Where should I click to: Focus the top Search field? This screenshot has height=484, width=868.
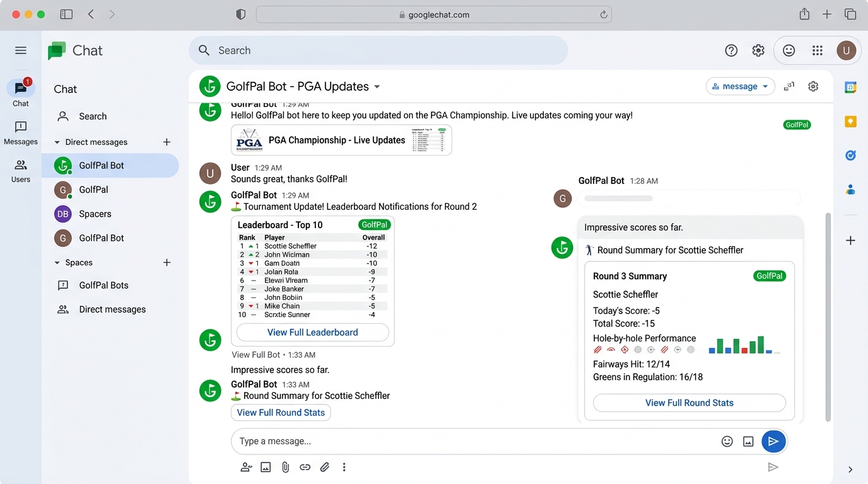click(x=378, y=50)
